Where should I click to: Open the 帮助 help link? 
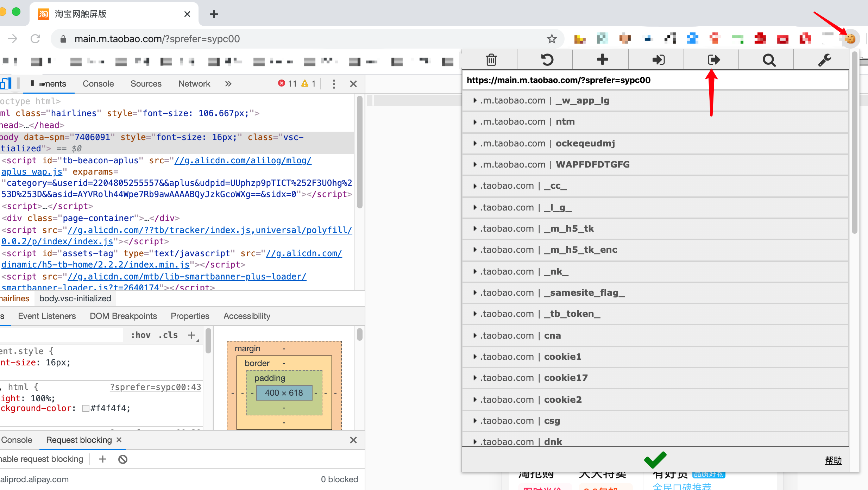point(833,460)
